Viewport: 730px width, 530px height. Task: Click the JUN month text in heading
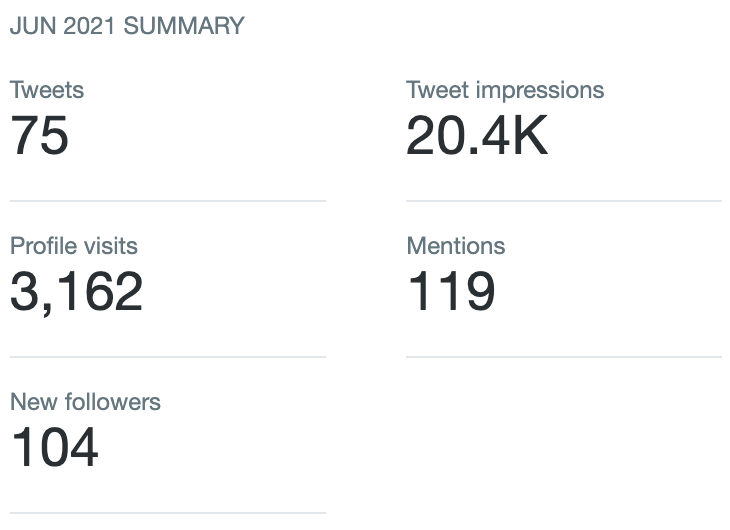coord(33,26)
